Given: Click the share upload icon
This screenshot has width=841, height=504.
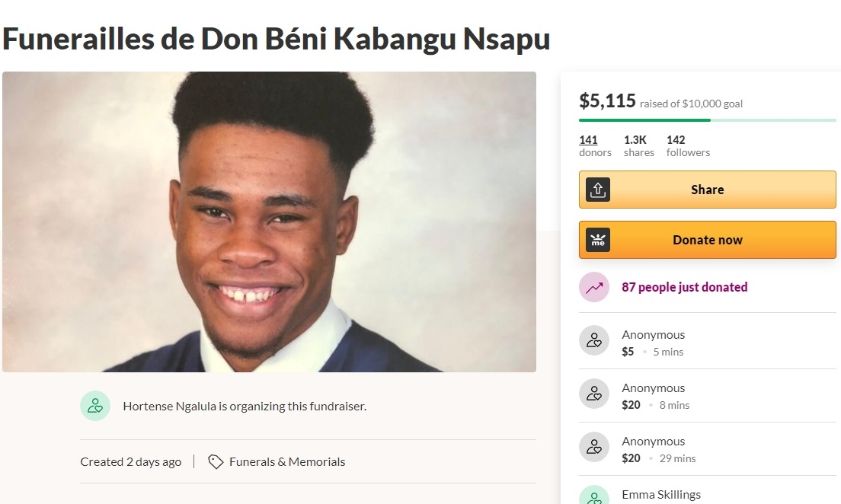Looking at the screenshot, I should (x=597, y=190).
